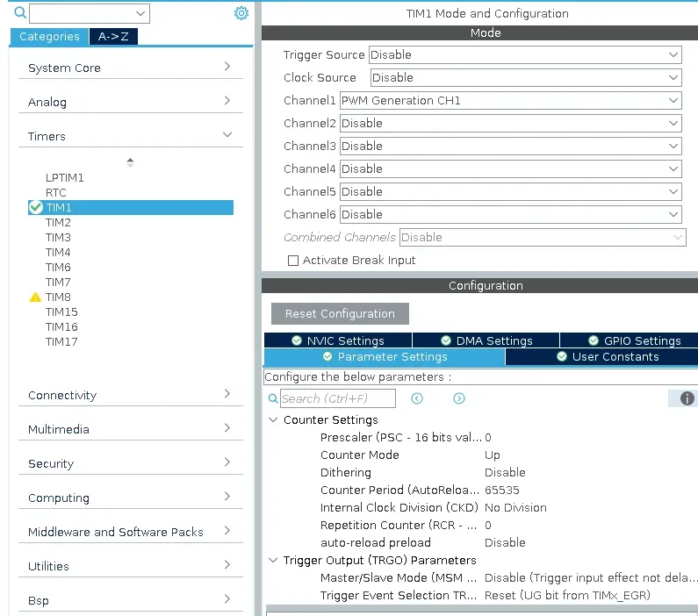Screen dimensions: 698x616
Task: Open the Clock Source dropdown
Action: pos(526,77)
